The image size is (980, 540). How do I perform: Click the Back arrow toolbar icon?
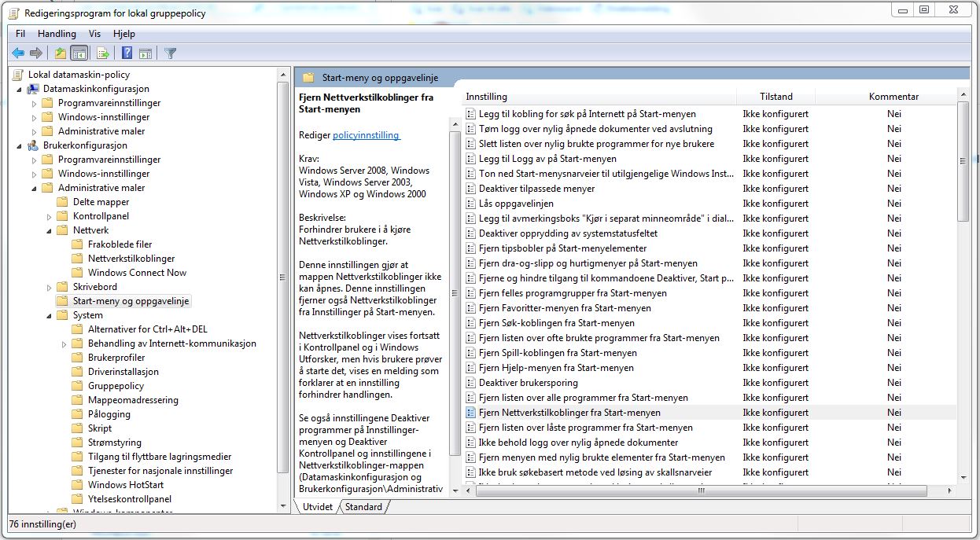(x=18, y=53)
